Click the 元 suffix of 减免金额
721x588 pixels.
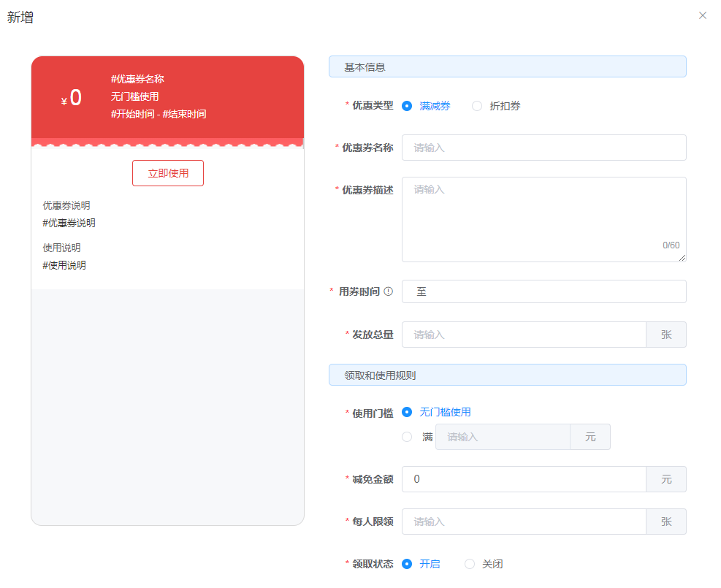666,479
